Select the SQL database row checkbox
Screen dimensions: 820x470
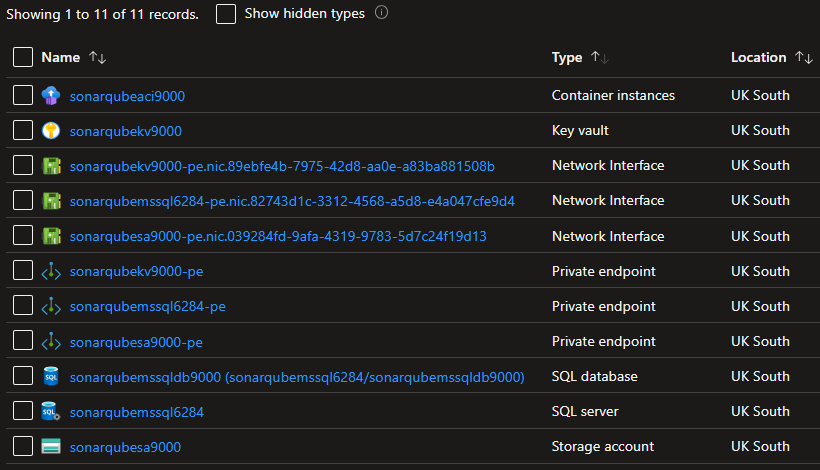[x=23, y=375]
